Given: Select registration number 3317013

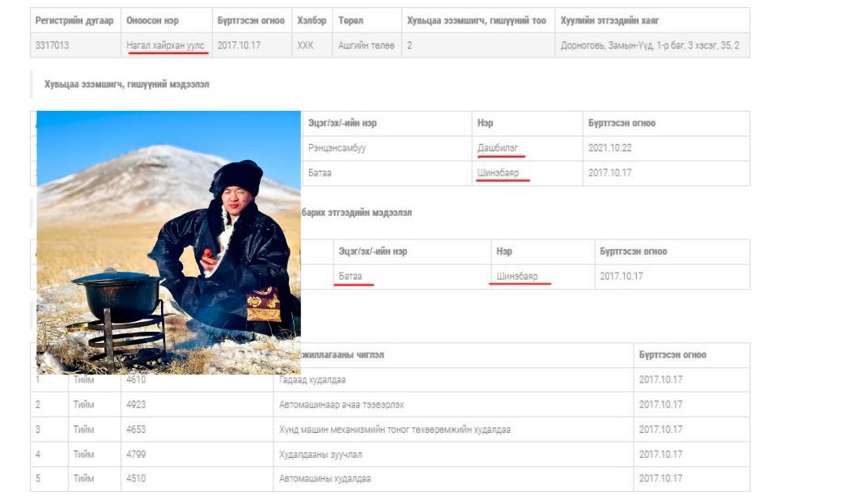Looking at the screenshot, I should [52, 45].
